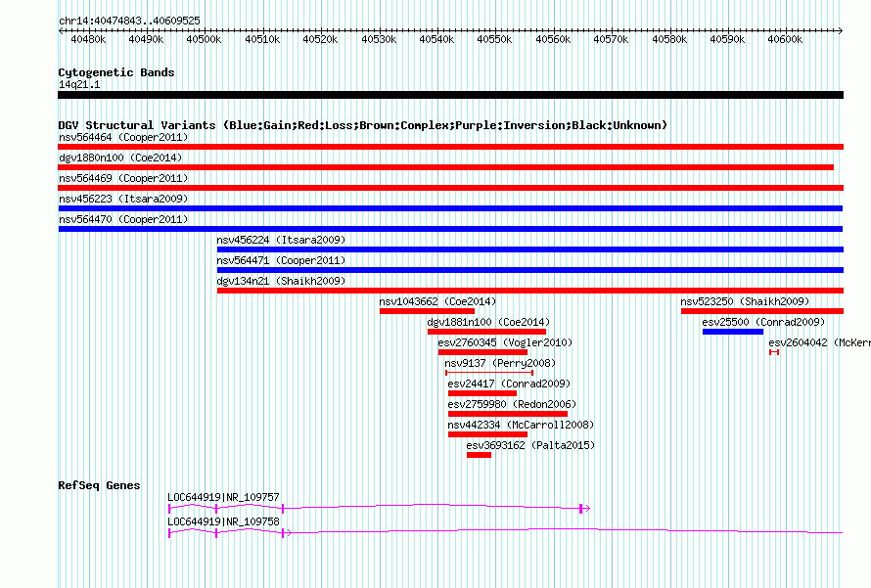Select esv2759980 (Redon2006) label

click(512, 404)
